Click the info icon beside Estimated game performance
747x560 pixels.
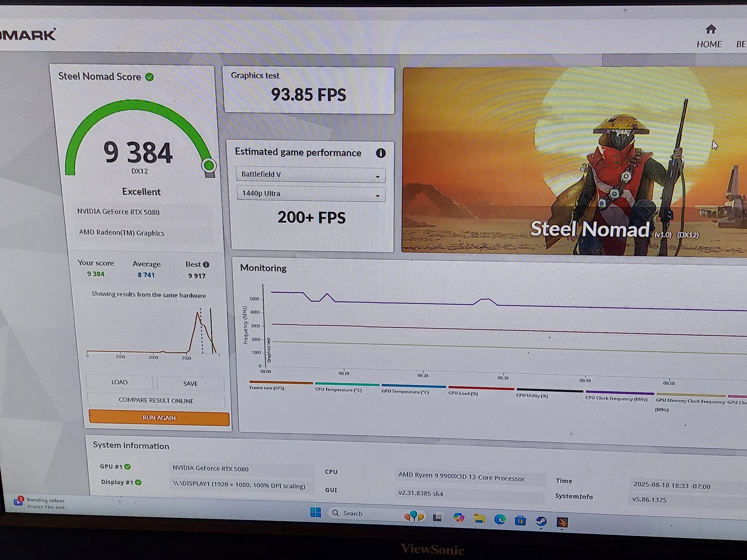pyautogui.click(x=380, y=153)
